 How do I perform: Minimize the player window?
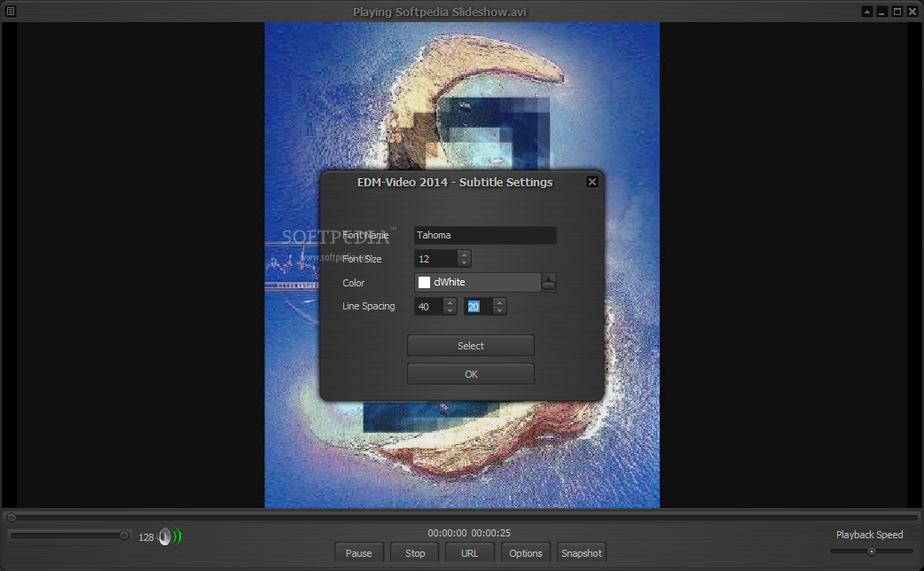882,12
